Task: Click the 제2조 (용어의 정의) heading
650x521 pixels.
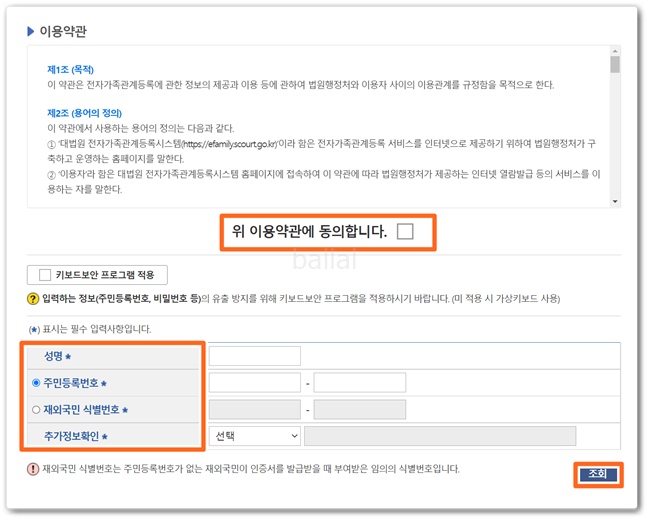Action: tap(85, 113)
